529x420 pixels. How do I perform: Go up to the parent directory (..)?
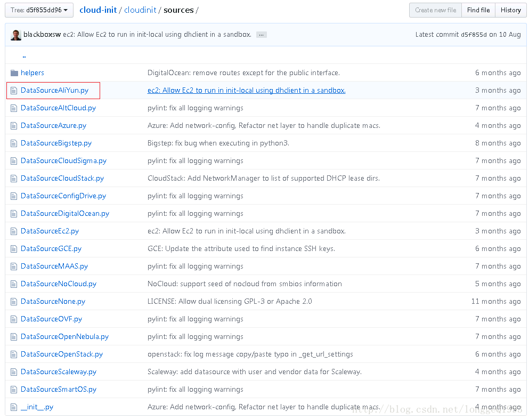[x=24, y=56]
